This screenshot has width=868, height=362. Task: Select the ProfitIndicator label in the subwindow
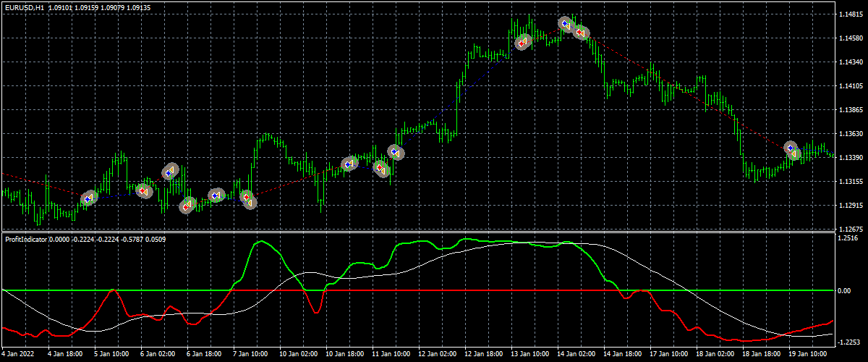pyautogui.click(x=27, y=238)
